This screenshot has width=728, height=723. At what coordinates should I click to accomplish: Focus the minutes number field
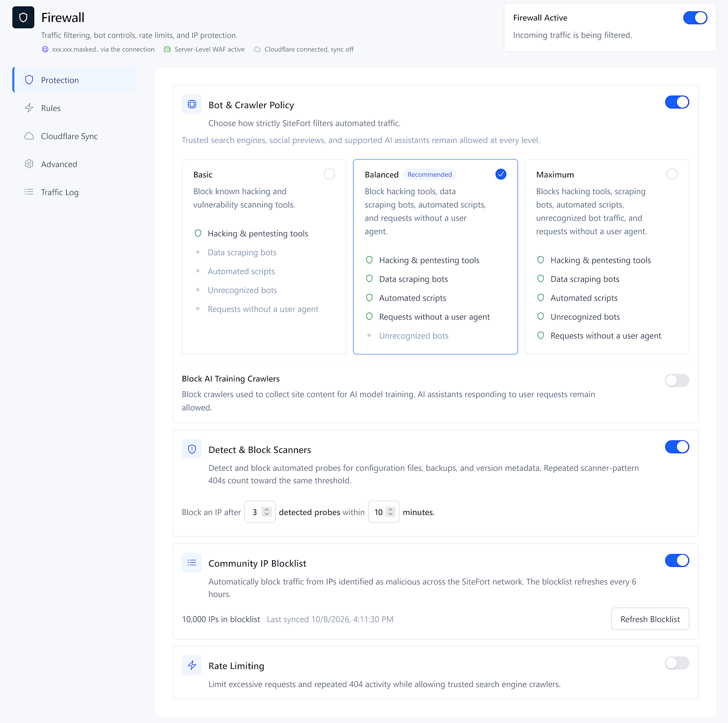pyautogui.click(x=383, y=512)
